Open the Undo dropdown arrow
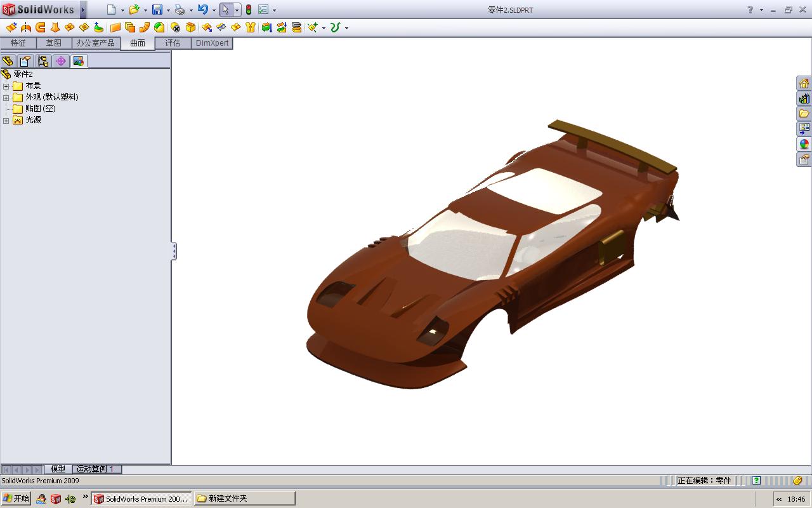 click(214, 10)
